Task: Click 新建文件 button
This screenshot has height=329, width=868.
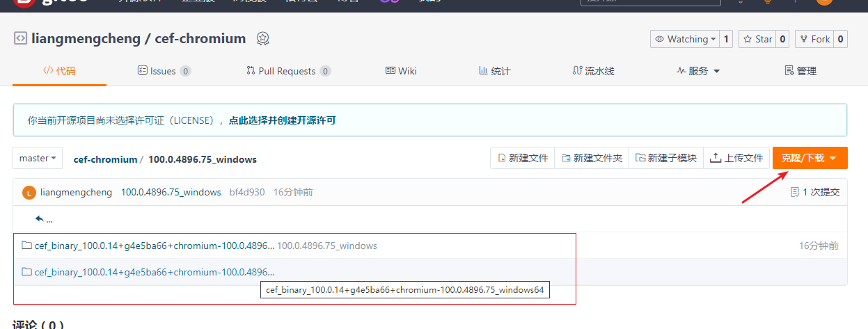Action: tap(523, 158)
